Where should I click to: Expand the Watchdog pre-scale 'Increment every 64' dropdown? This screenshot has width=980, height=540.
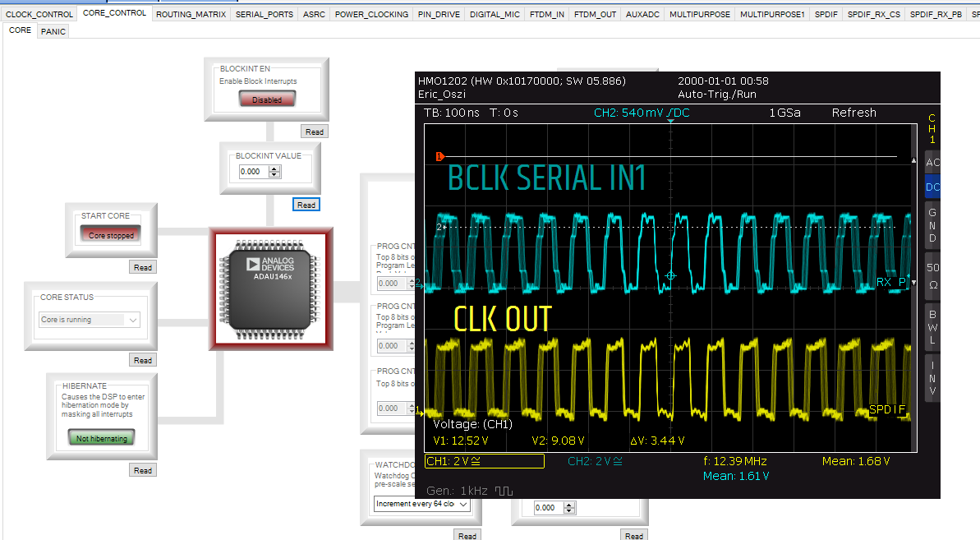(x=422, y=504)
